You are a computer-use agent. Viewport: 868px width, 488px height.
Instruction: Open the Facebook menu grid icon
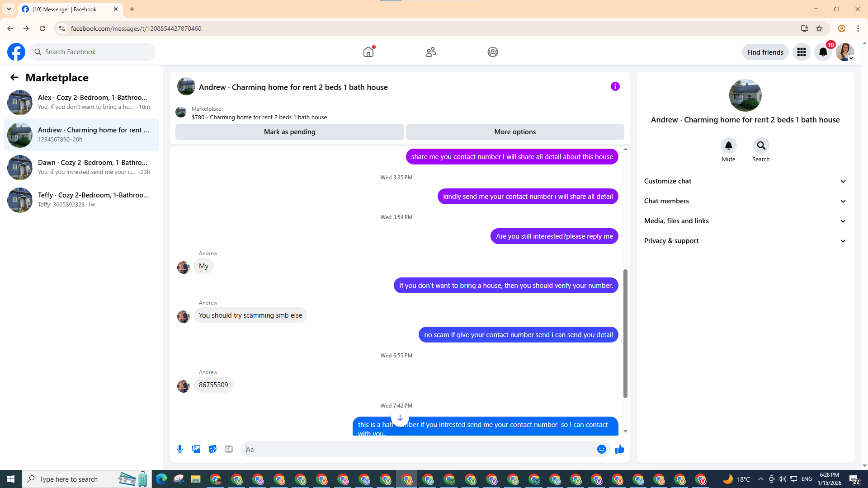tap(801, 52)
